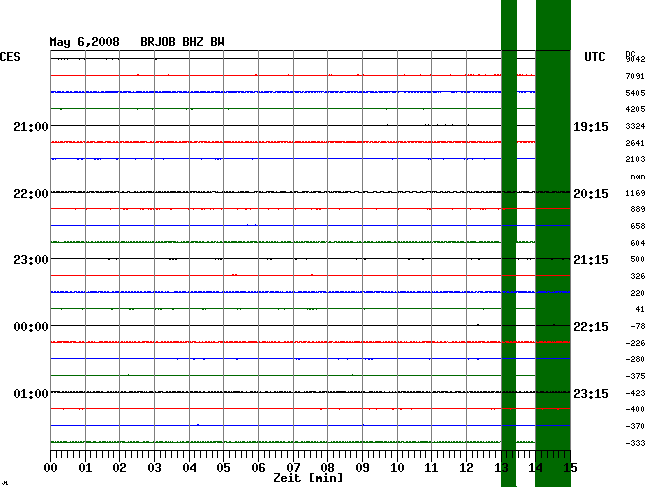Select minute tick label 12

click(x=466, y=468)
